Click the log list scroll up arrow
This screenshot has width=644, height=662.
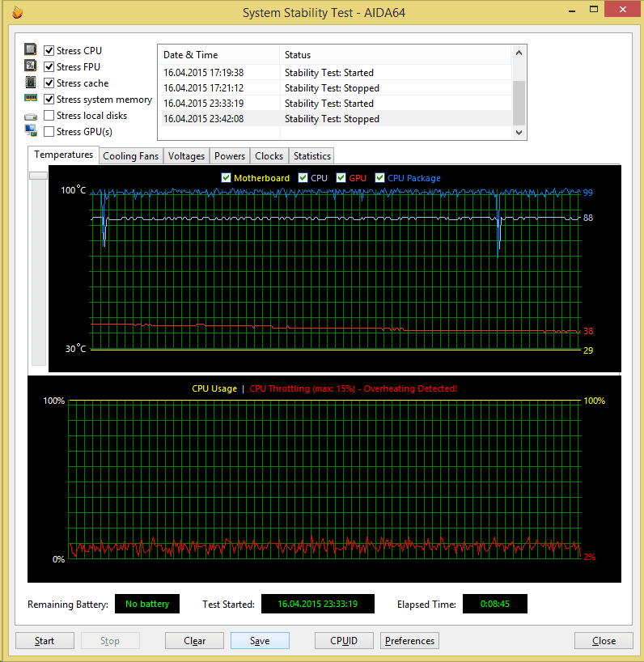(x=519, y=53)
